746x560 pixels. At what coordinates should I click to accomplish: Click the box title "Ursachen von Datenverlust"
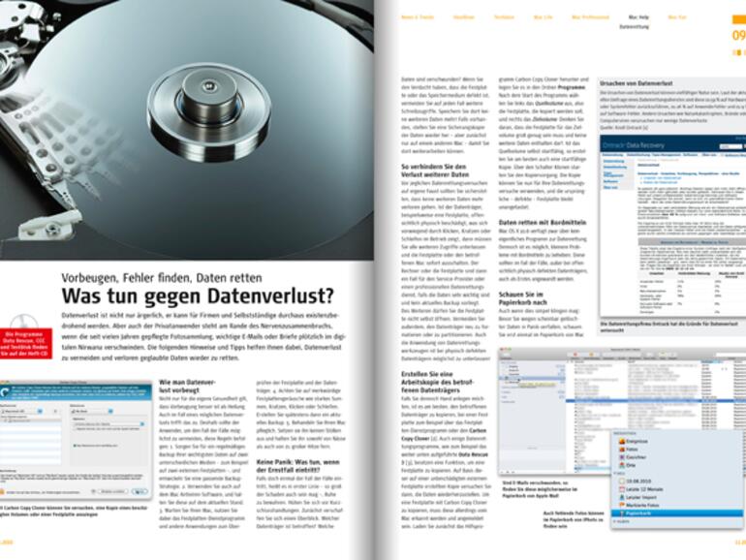point(636,83)
